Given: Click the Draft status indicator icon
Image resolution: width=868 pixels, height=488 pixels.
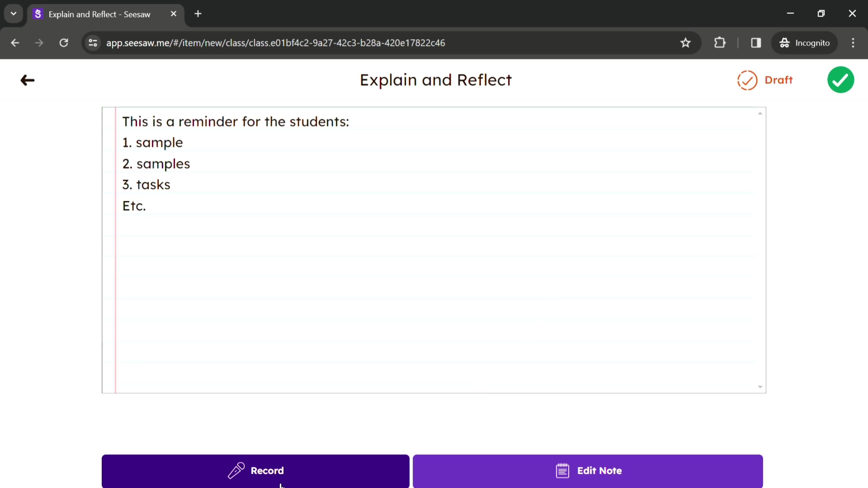Looking at the screenshot, I should (747, 80).
